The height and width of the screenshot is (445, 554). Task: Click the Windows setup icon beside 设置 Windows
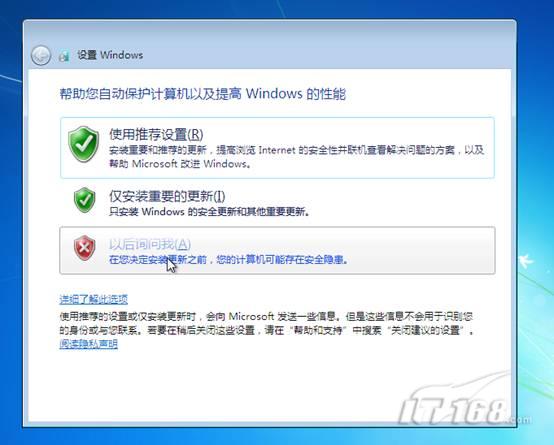(64, 55)
